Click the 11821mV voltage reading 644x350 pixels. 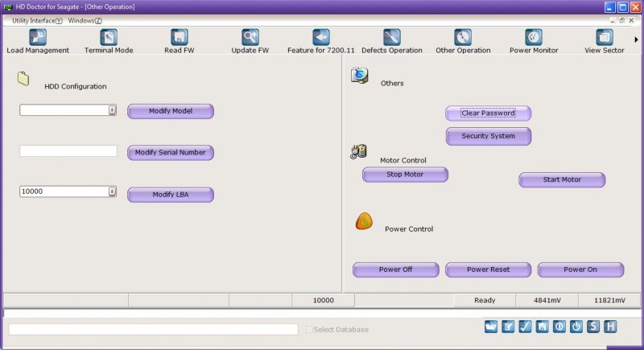pyautogui.click(x=609, y=300)
